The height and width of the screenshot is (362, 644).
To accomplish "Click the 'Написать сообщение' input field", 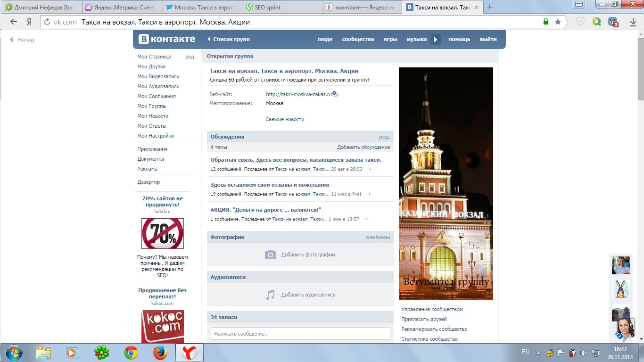I will (x=300, y=334).
